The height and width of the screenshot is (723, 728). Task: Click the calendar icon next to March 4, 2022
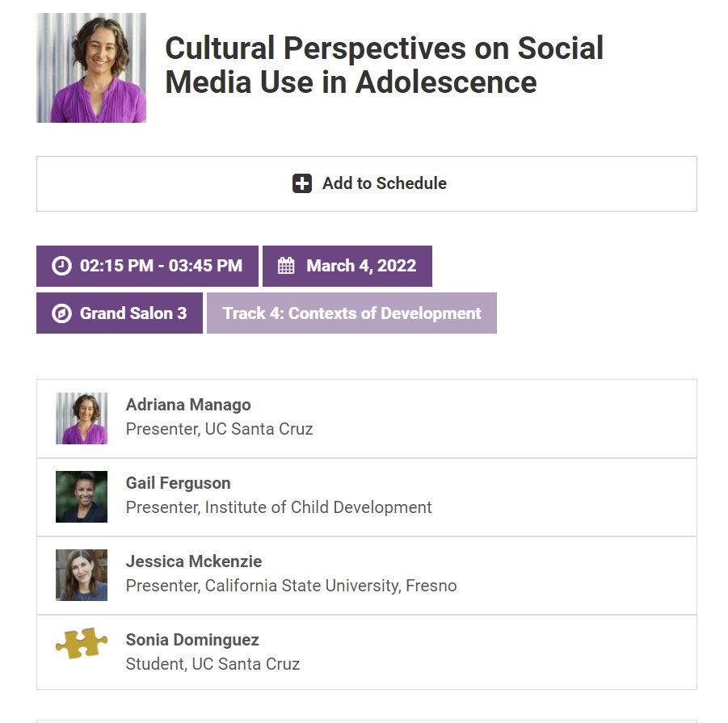tap(286, 266)
